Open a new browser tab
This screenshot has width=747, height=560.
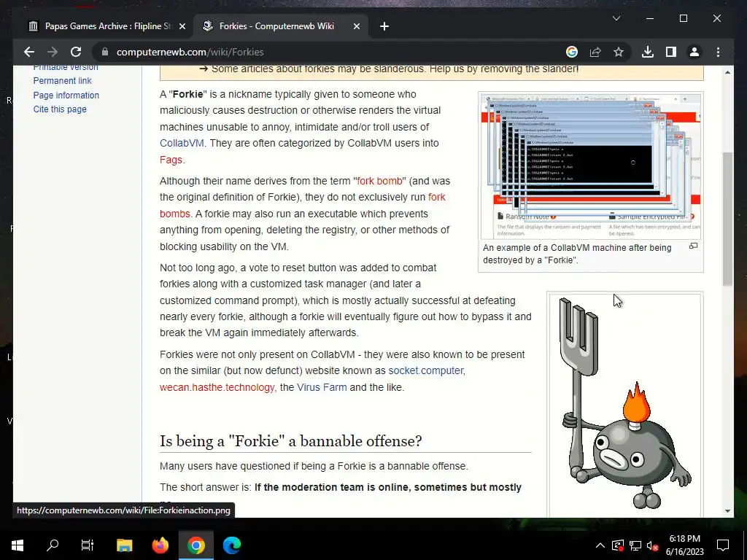pyautogui.click(x=384, y=26)
